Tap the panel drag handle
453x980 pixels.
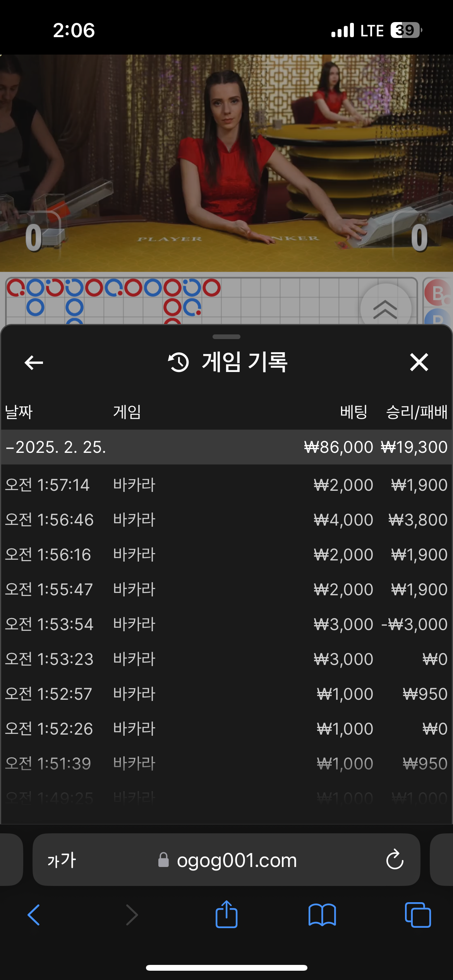[x=226, y=337]
